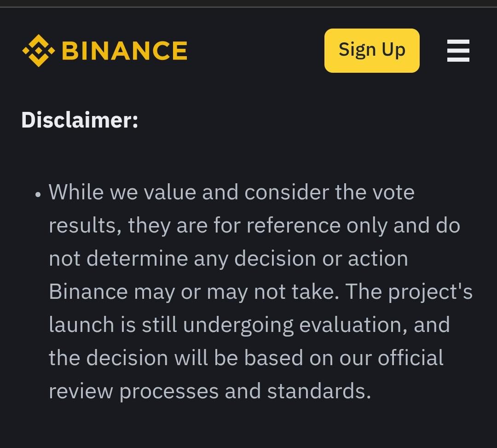Tap the yellow Sign Up button

[x=372, y=50]
